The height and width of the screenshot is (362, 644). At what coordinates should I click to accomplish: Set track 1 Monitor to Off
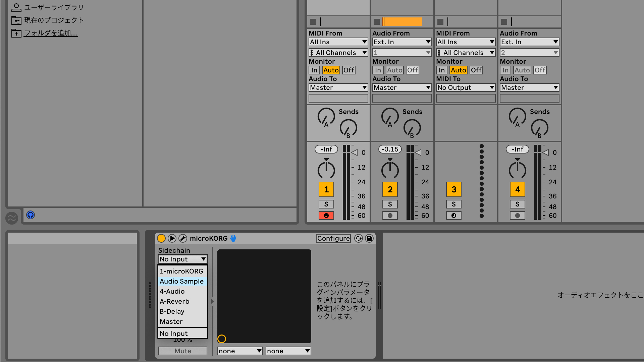pos(349,70)
